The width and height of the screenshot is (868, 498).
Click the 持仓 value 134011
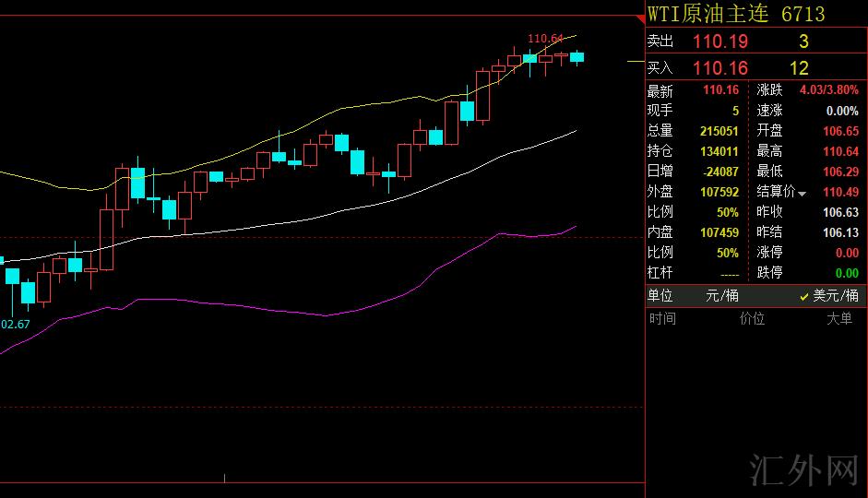(x=719, y=151)
